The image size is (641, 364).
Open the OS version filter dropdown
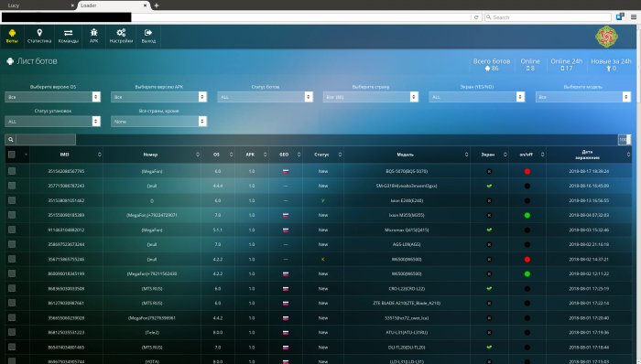pyautogui.click(x=52, y=97)
